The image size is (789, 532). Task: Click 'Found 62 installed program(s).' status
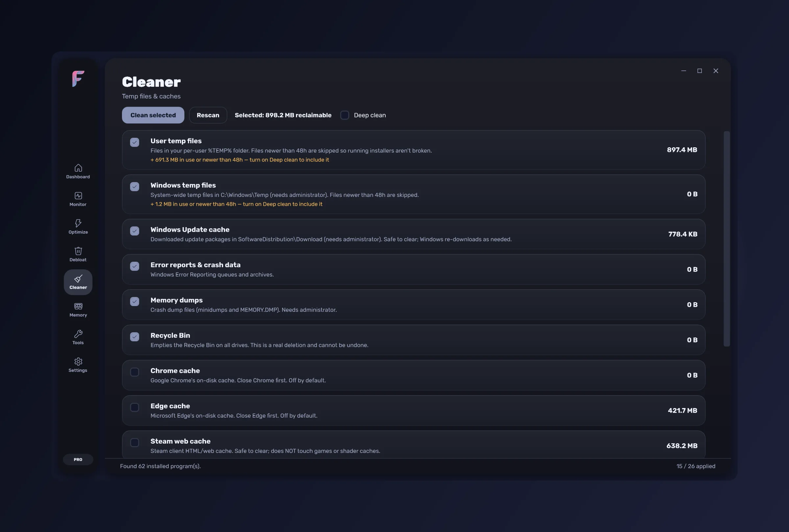coord(160,466)
